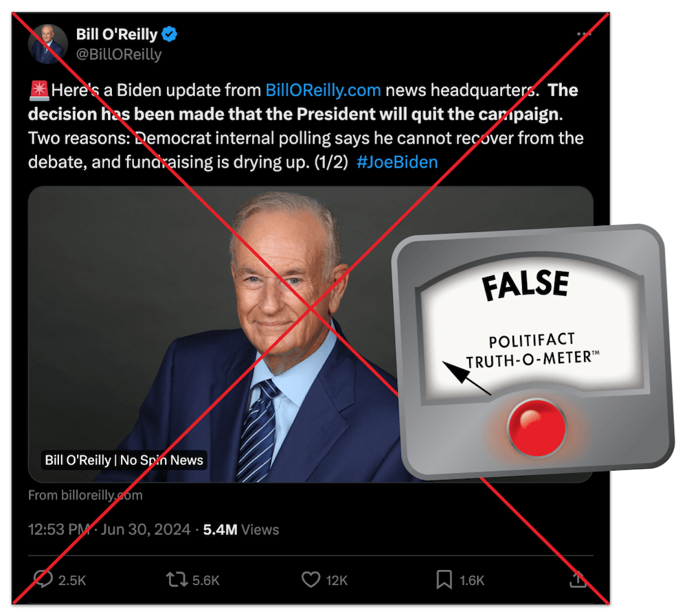The height and width of the screenshot is (616, 687).
Task: Click the share upload icon
Action: coord(578,579)
